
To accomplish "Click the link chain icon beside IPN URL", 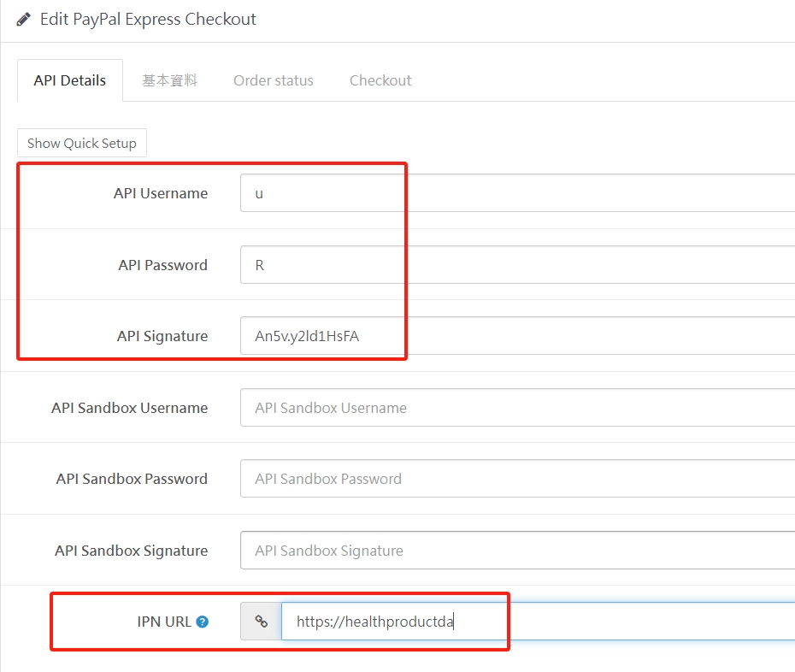I will (x=261, y=622).
